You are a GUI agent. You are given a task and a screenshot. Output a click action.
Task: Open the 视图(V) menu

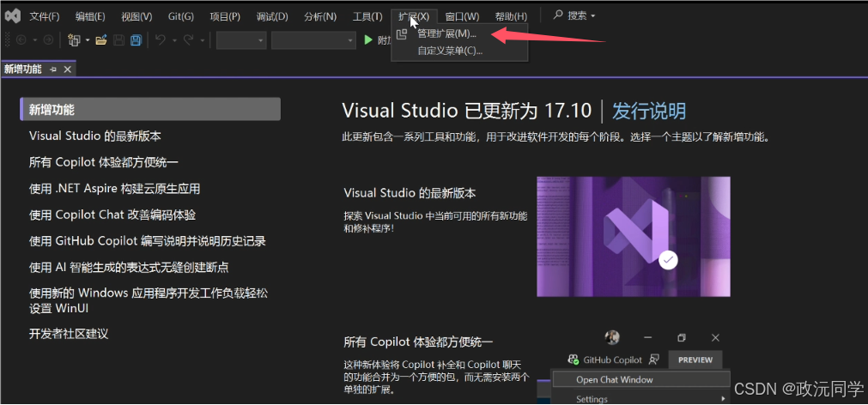[137, 16]
